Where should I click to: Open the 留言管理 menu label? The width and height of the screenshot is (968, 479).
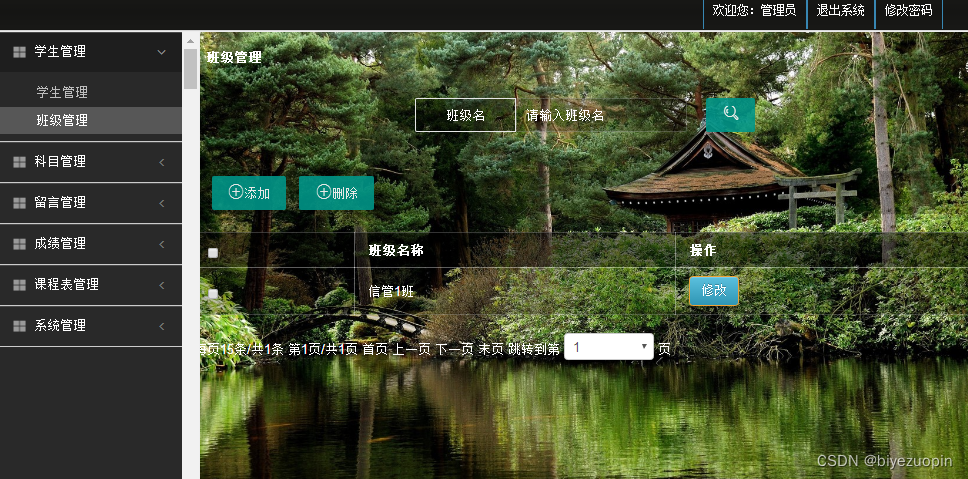60,202
